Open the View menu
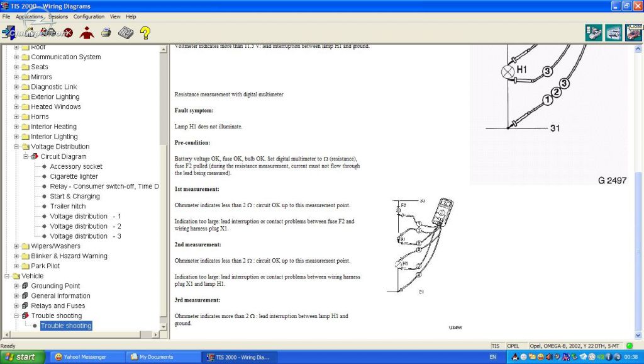 click(115, 16)
